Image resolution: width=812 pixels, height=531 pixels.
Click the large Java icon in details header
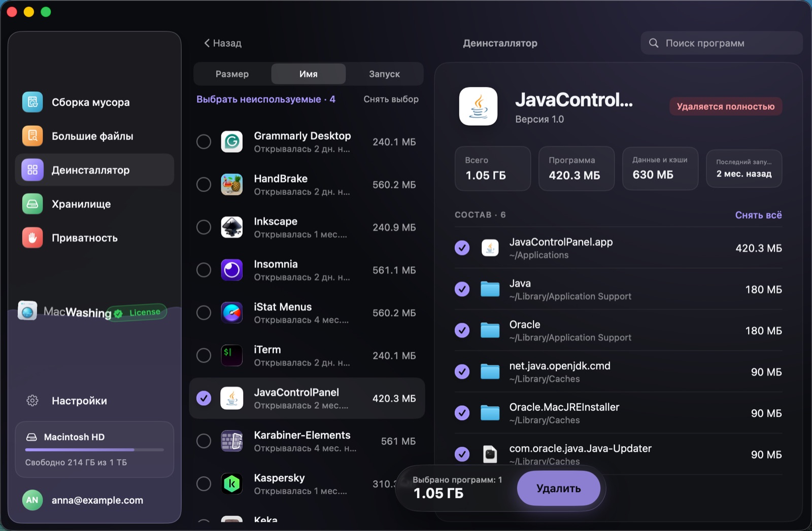coord(478,107)
